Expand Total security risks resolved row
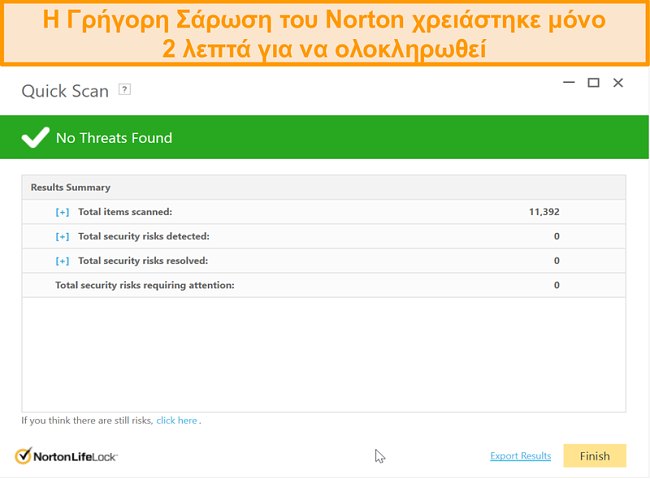The image size is (650, 479). pos(62,261)
